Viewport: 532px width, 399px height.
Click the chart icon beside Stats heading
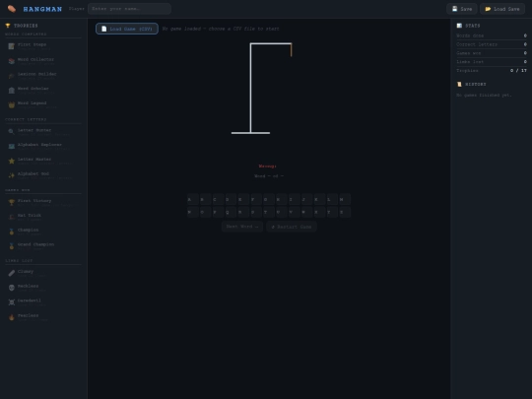459,26
